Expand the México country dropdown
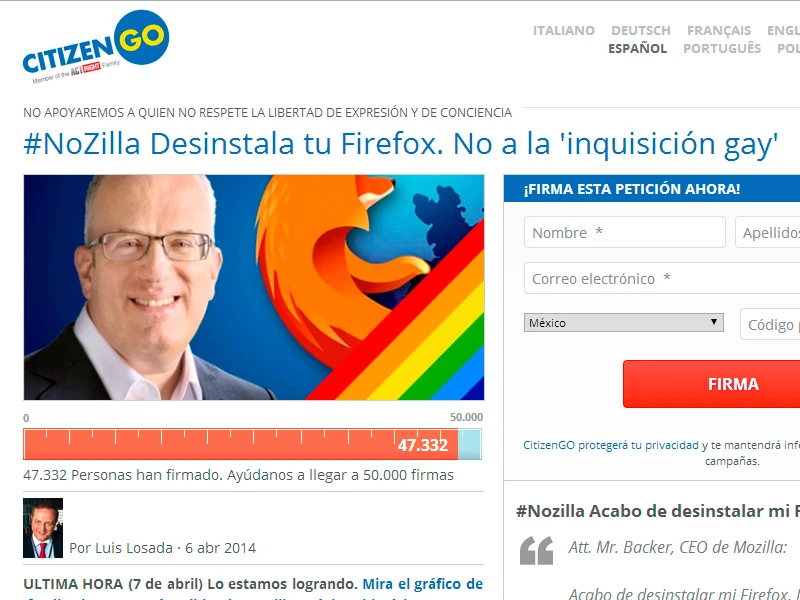Image resolution: width=800 pixels, height=600 pixels. 623,322
